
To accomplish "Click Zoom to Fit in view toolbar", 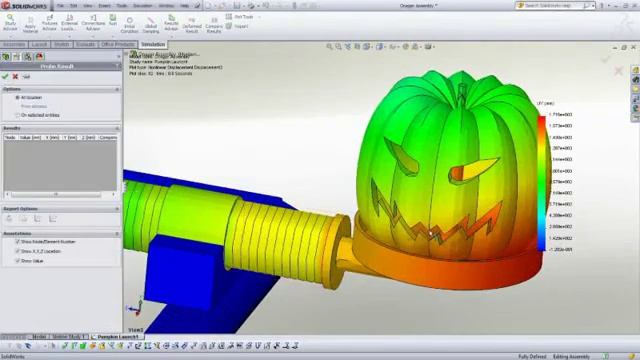I will click(329, 47).
